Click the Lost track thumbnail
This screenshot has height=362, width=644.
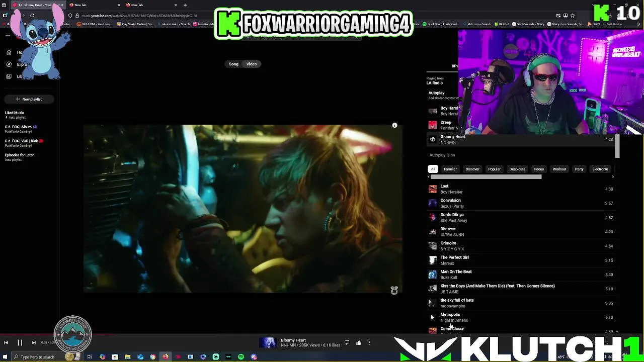tap(433, 189)
